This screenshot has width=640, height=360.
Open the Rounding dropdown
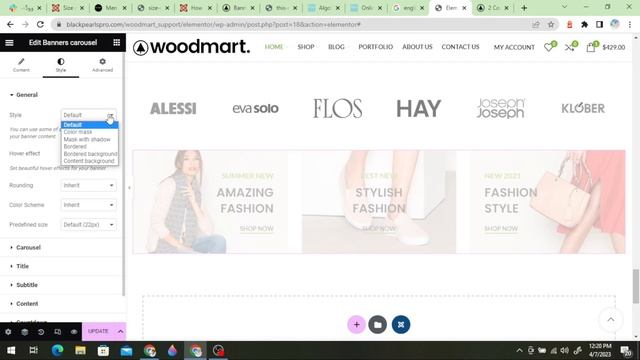[88, 185]
